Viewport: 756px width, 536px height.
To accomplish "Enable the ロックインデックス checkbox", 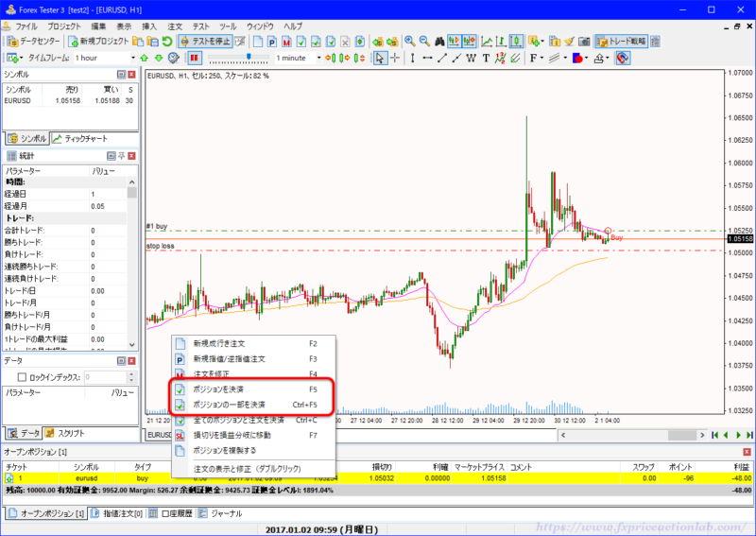I will pos(22,377).
